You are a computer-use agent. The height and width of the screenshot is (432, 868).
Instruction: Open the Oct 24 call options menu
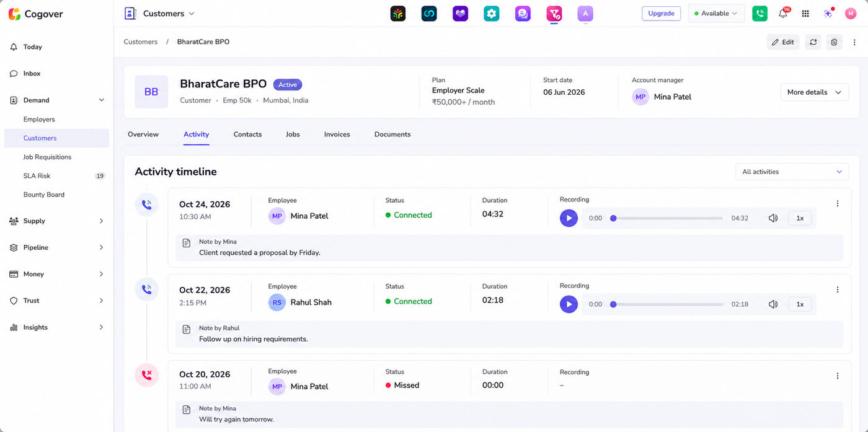pos(838,203)
